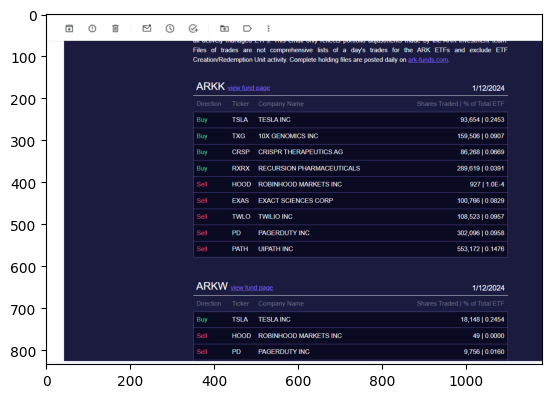Select the 302,096 | 0.0958 shares value

pyautogui.click(x=481, y=233)
